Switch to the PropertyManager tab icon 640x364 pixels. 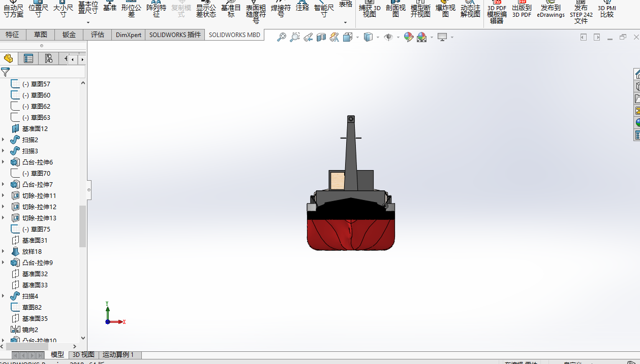click(28, 59)
